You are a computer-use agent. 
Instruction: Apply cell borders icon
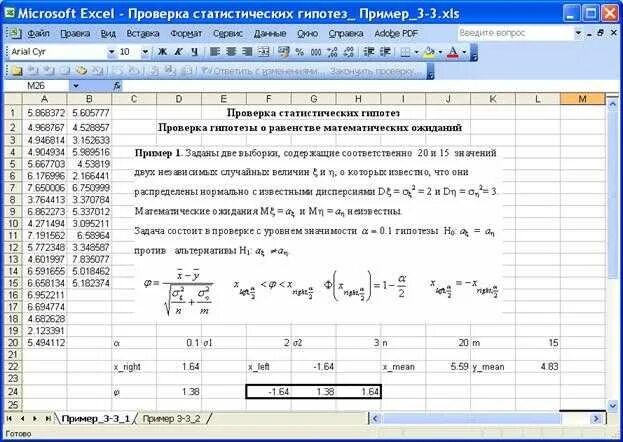(x=405, y=52)
